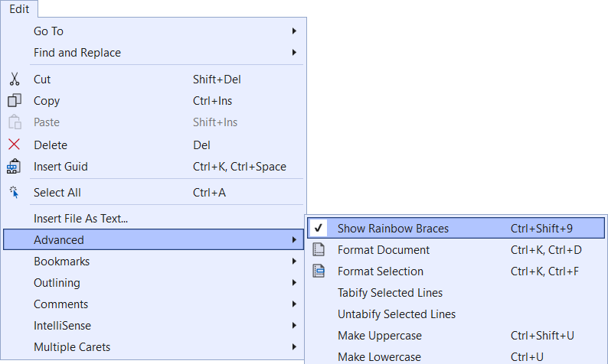This screenshot has height=364, width=608.
Task: Click the Select All cursor icon
Action: pyautogui.click(x=14, y=193)
